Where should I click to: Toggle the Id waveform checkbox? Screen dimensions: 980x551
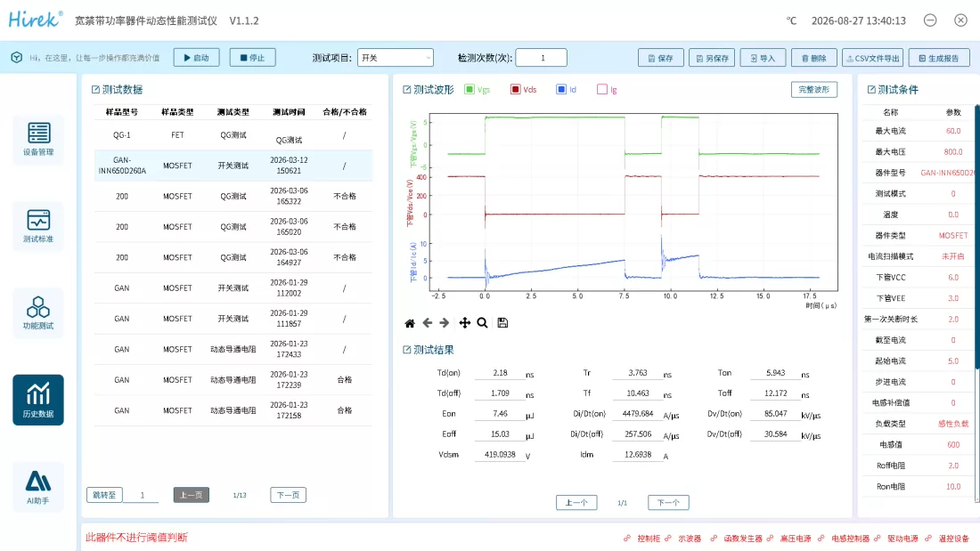coord(561,89)
